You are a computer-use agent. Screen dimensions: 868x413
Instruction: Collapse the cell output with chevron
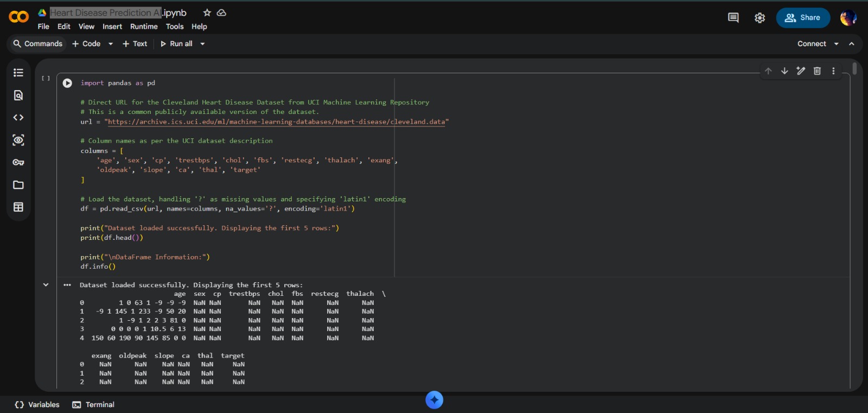pyautogui.click(x=46, y=285)
